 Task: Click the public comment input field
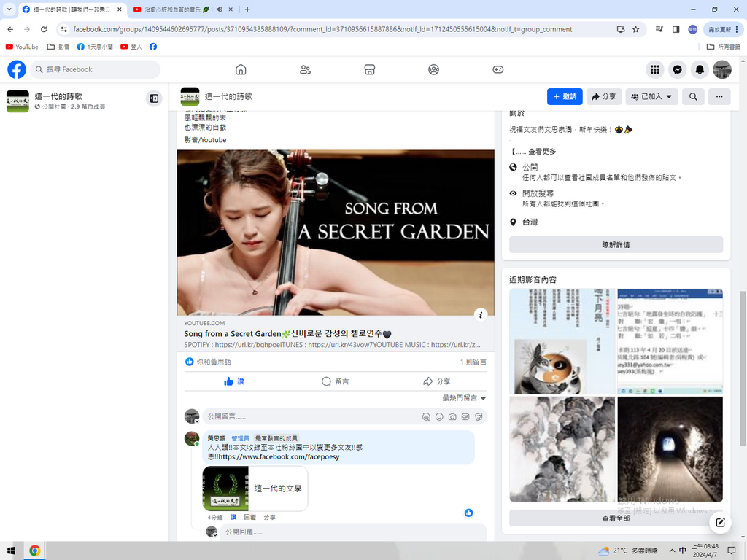coord(312,416)
